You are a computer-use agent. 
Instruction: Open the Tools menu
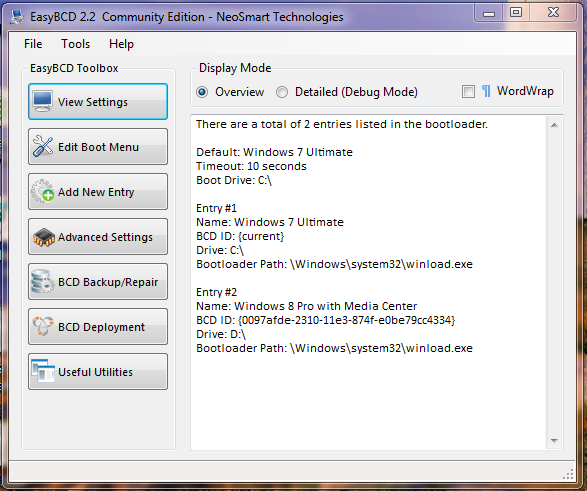point(76,44)
